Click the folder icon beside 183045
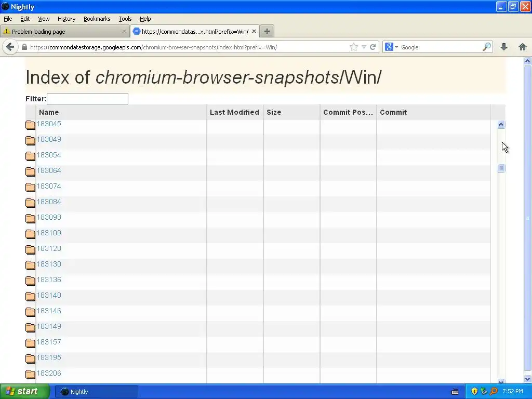This screenshot has width=532, height=399. (x=30, y=125)
